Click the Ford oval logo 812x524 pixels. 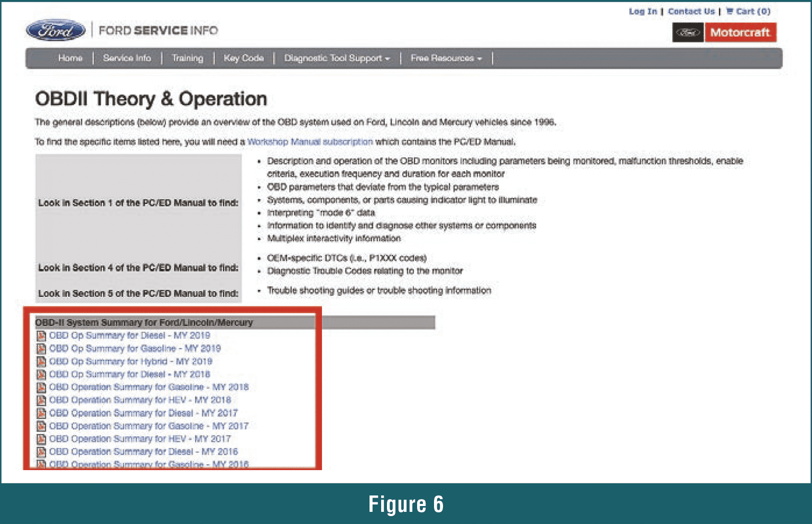pos(56,31)
